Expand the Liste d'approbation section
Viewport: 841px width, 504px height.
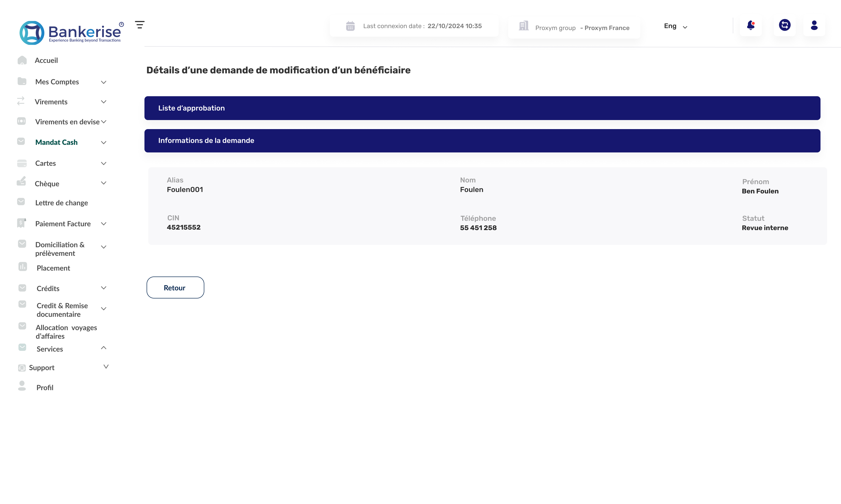482,108
